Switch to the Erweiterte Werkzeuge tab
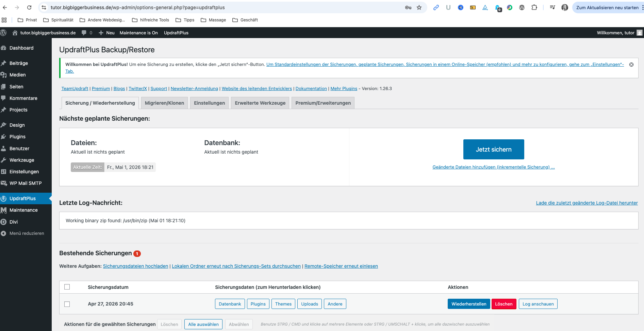644x331 pixels. pos(260,103)
